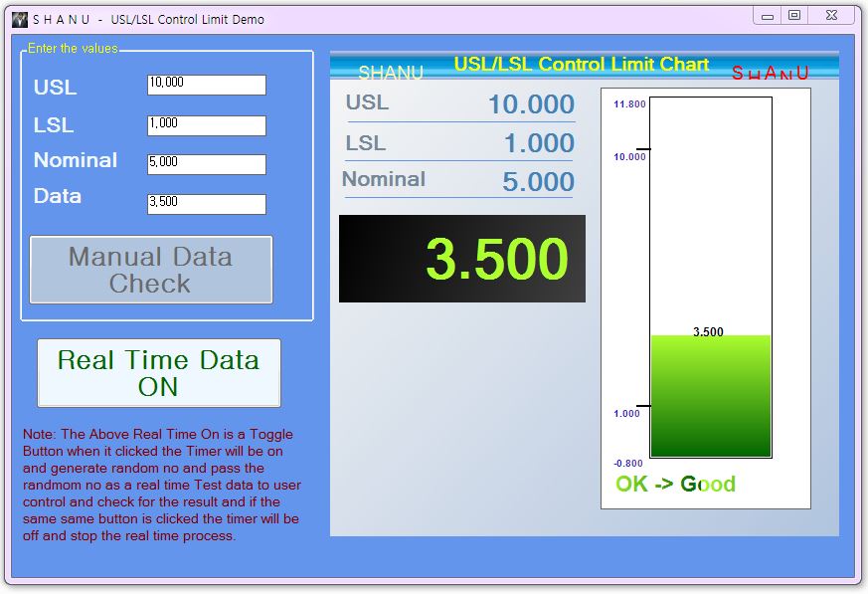Click the red SHANU logo text
Image resolution: width=868 pixels, height=594 pixels.
coord(770,73)
